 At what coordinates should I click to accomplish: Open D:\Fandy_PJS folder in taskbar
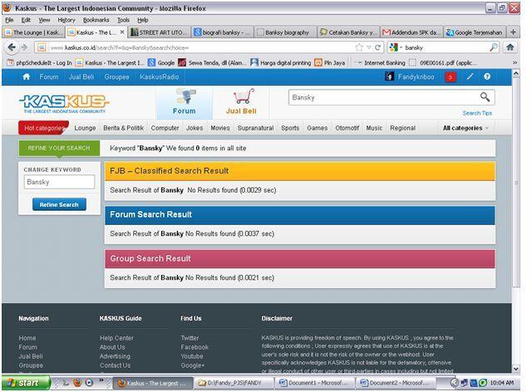(x=234, y=383)
